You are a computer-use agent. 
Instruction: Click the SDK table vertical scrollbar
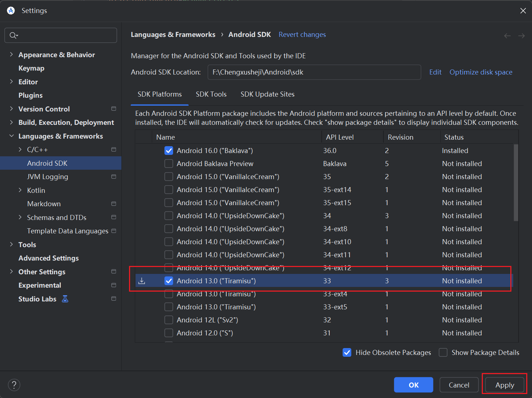click(516, 183)
